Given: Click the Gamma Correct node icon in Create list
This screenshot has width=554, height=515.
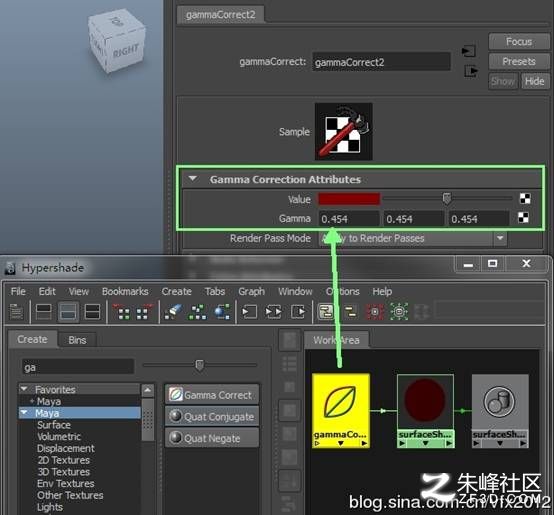Looking at the screenshot, I should coord(175,394).
